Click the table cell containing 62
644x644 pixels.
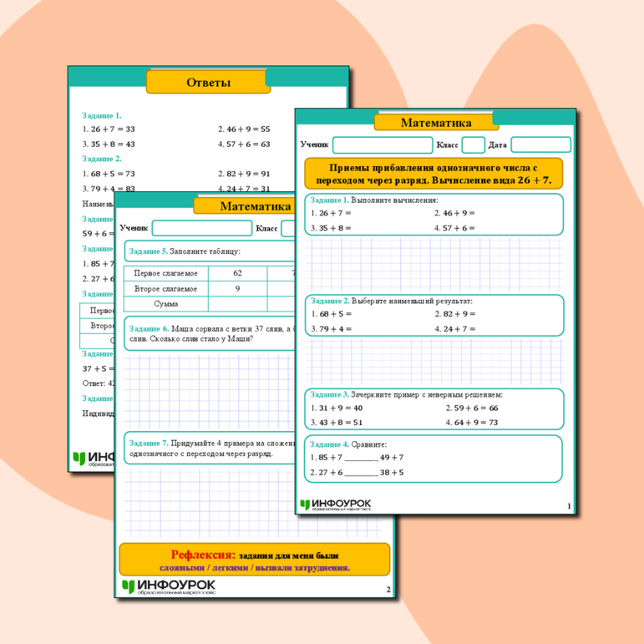[237, 273]
